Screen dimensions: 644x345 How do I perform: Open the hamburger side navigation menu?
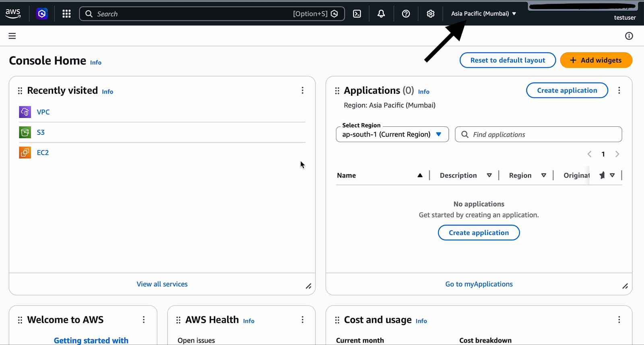[12, 36]
